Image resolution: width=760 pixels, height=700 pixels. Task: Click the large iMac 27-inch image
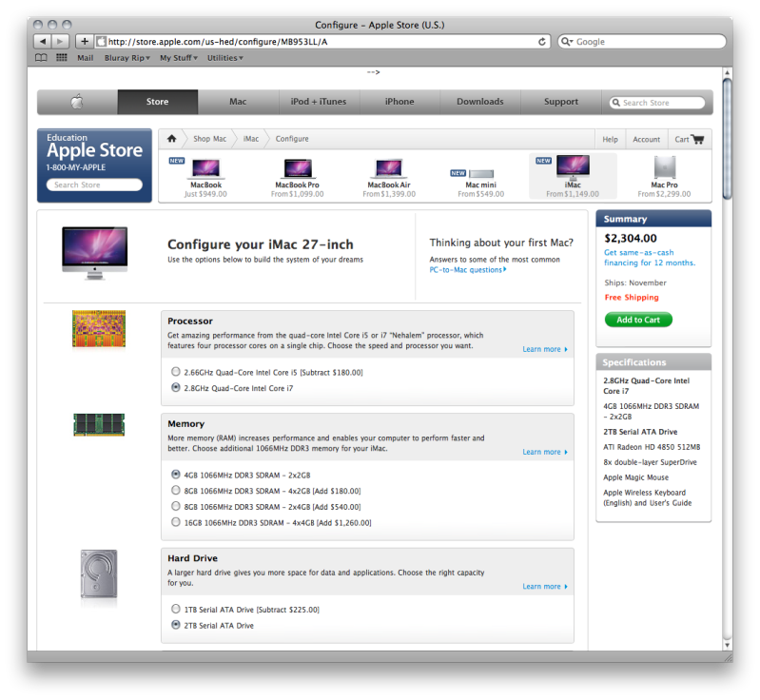(95, 253)
